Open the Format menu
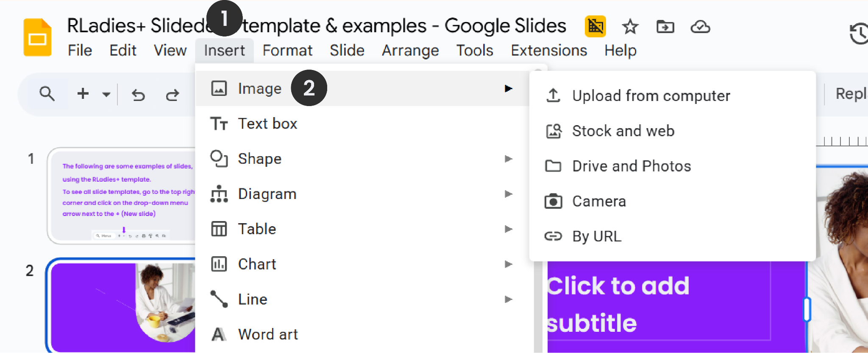Viewport: 868px width, 353px height. click(287, 50)
